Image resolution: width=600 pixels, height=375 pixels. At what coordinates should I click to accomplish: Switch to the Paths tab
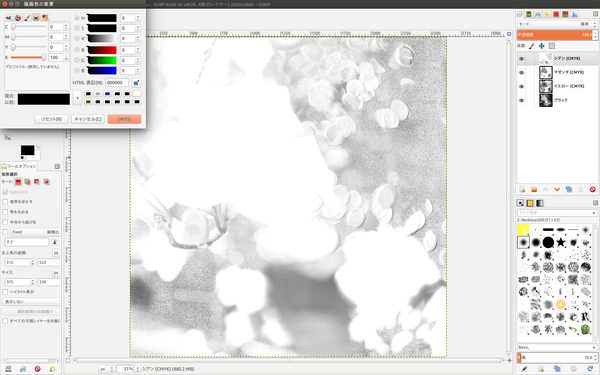tap(538, 14)
